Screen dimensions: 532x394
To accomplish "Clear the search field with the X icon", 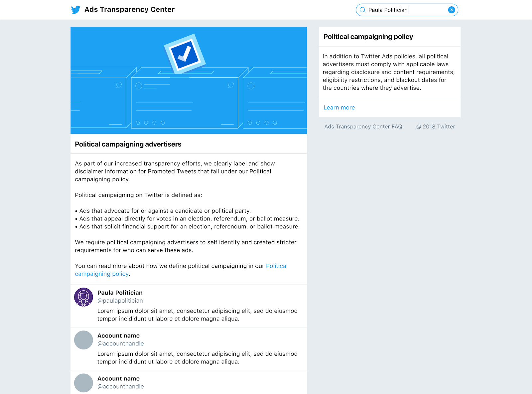I will [451, 10].
